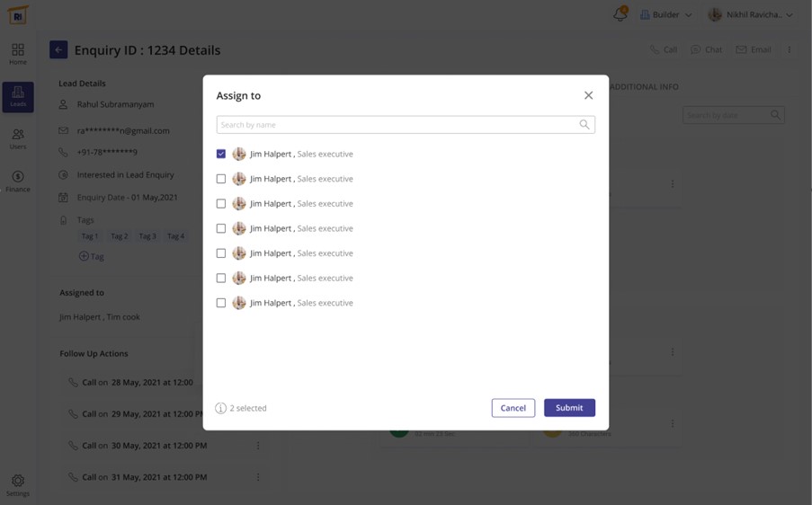Image resolution: width=812 pixels, height=505 pixels.
Task: Go to Users in the sidebar
Action: tap(18, 138)
